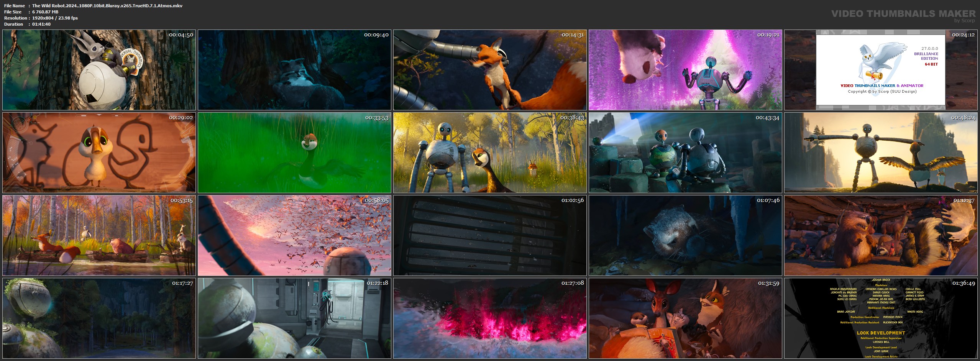Screen dimensions: 980x361
Task: Click the ship interior thumbnail at 01:22:18
Action: (294, 318)
